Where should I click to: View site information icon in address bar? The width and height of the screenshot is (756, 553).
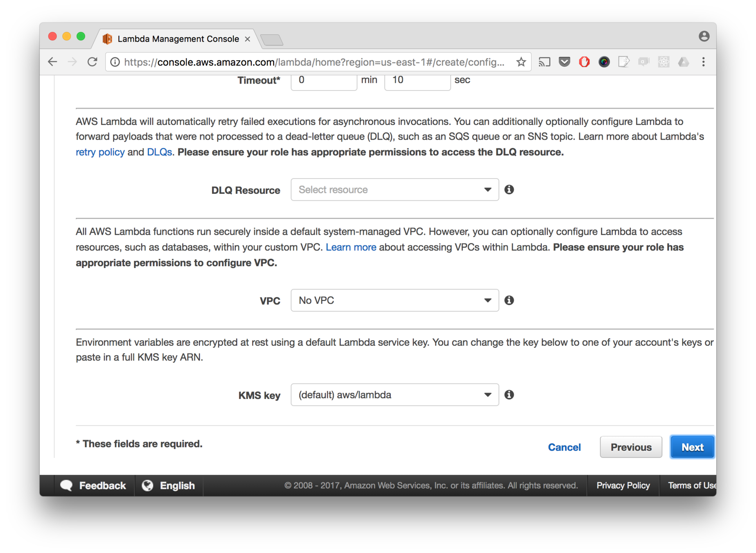(115, 62)
